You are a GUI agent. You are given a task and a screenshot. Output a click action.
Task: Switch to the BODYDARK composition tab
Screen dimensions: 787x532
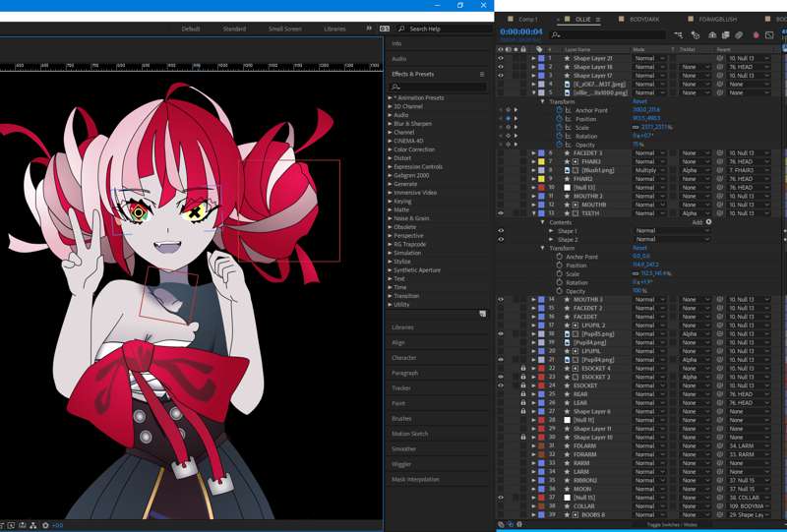(x=644, y=19)
